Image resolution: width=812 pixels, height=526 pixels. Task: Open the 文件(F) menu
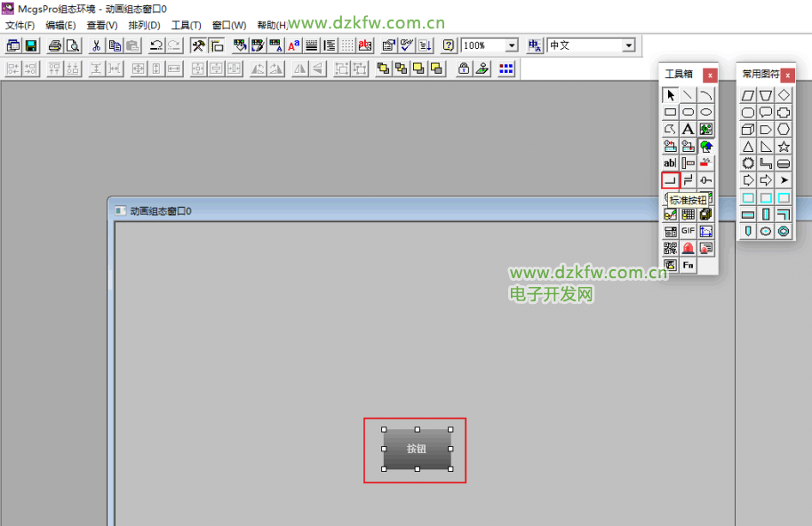(20, 25)
